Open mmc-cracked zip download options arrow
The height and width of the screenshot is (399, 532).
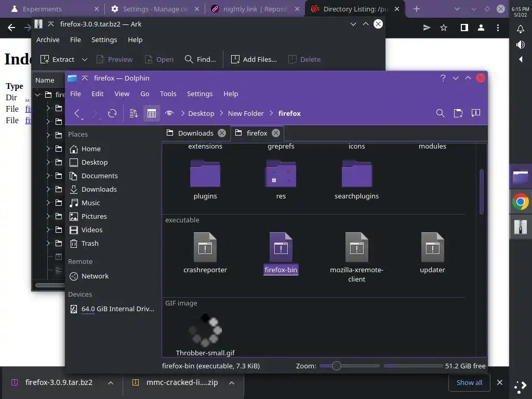(232, 383)
